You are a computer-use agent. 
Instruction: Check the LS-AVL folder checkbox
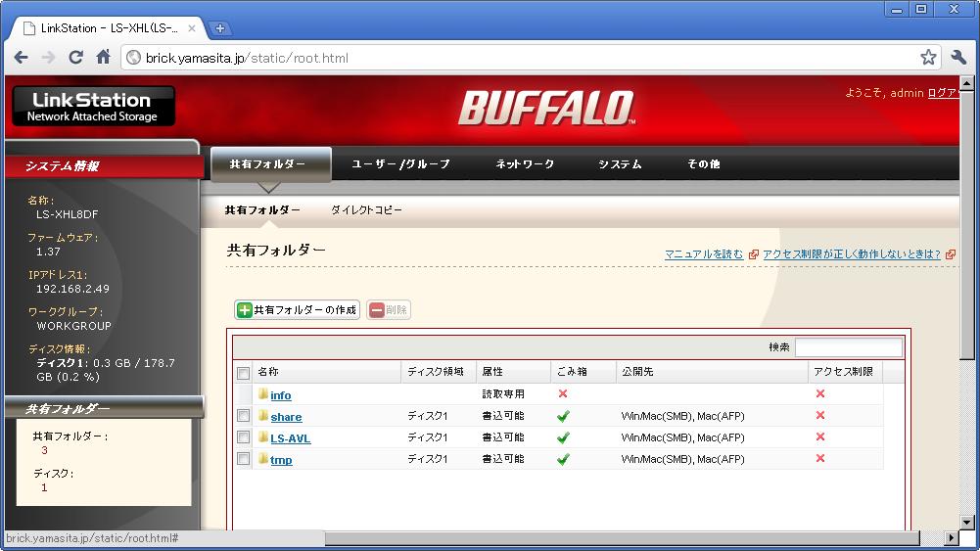243,437
